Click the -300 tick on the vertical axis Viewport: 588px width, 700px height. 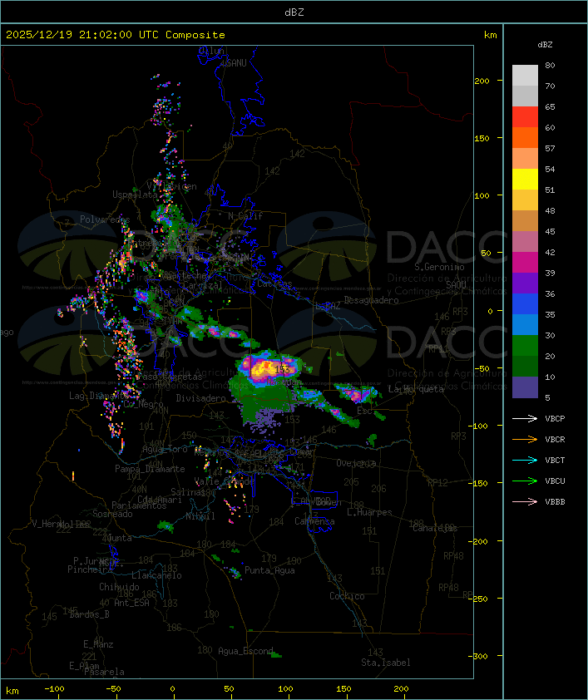click(x=480, y=656)
